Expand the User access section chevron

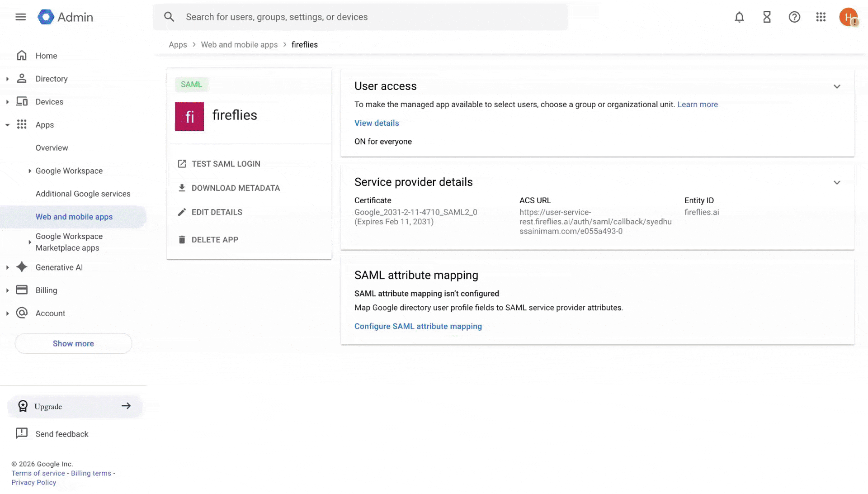click(837, 86)
